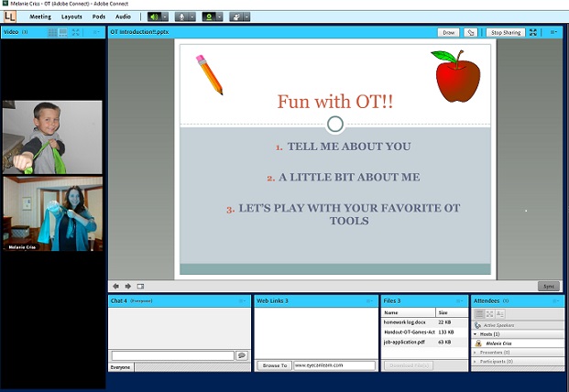Toggle full screen for the share pod
Viewport: 569px width, 392px height.
point(534,32)
